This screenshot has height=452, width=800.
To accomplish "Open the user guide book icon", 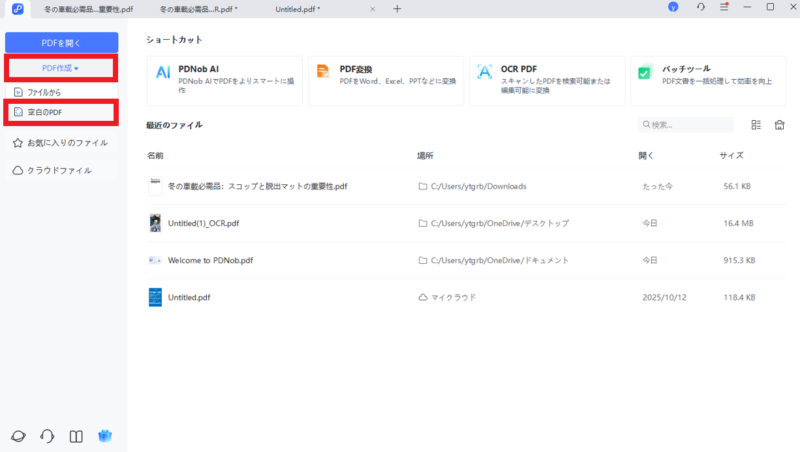I will [75, 436].
